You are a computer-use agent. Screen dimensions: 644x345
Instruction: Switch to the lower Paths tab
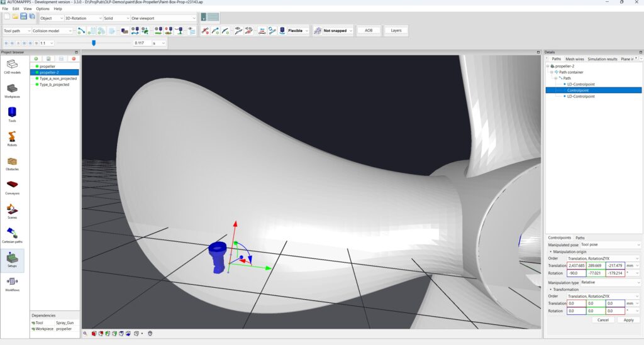tap(580, 238)
